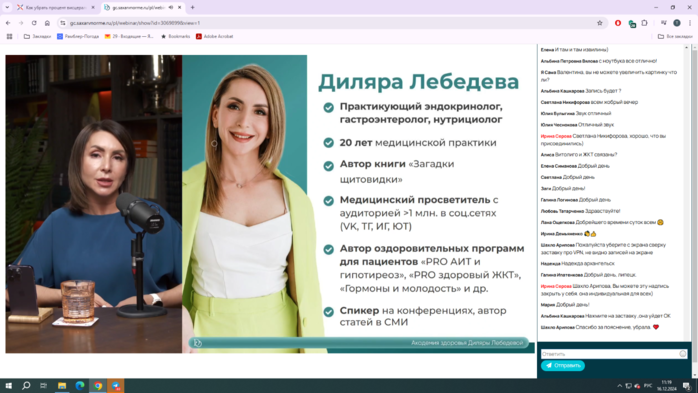Open the network icon in system tray

(629, 386)
